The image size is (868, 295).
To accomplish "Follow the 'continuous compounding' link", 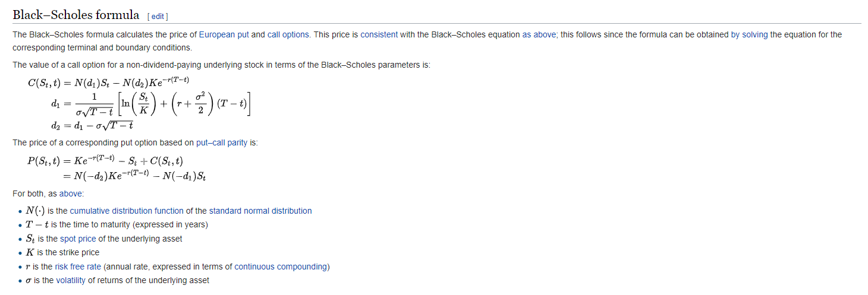I will 281,267.
